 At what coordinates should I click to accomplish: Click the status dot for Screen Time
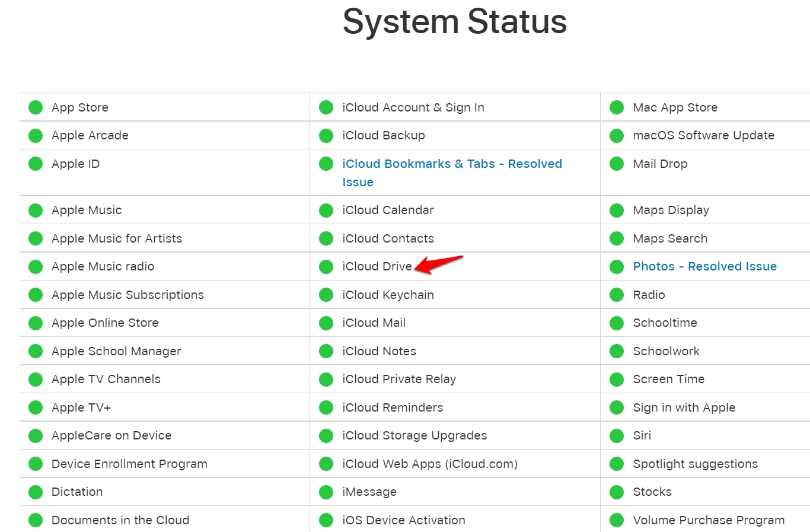coord(617,379)
